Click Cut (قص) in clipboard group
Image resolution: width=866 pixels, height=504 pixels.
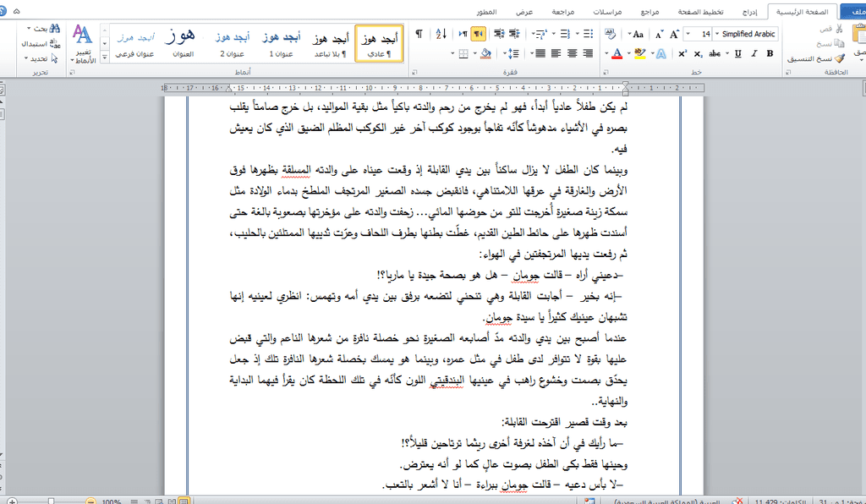pyautogui.click(x=832, y=29)
